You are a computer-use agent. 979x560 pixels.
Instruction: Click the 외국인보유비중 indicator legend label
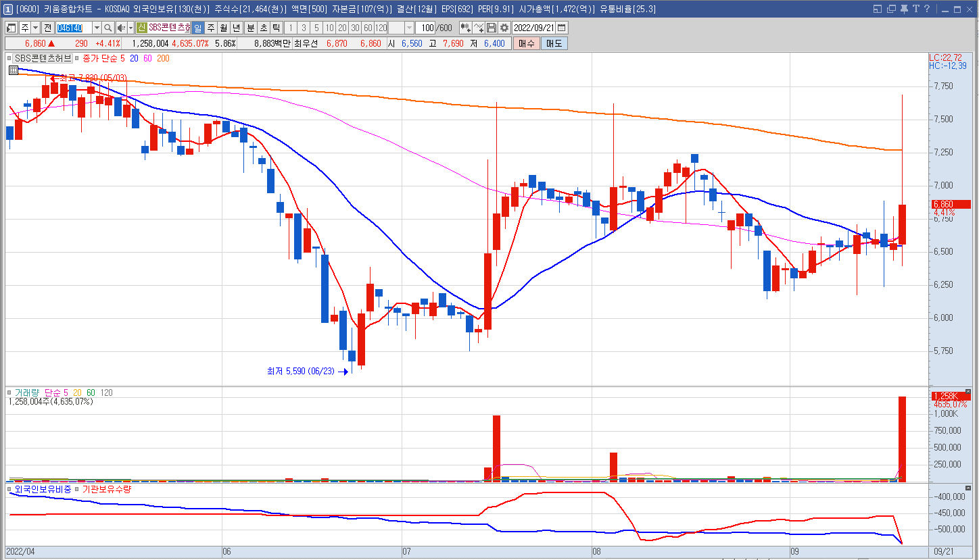pyautogui.click(x=43, y=489)
